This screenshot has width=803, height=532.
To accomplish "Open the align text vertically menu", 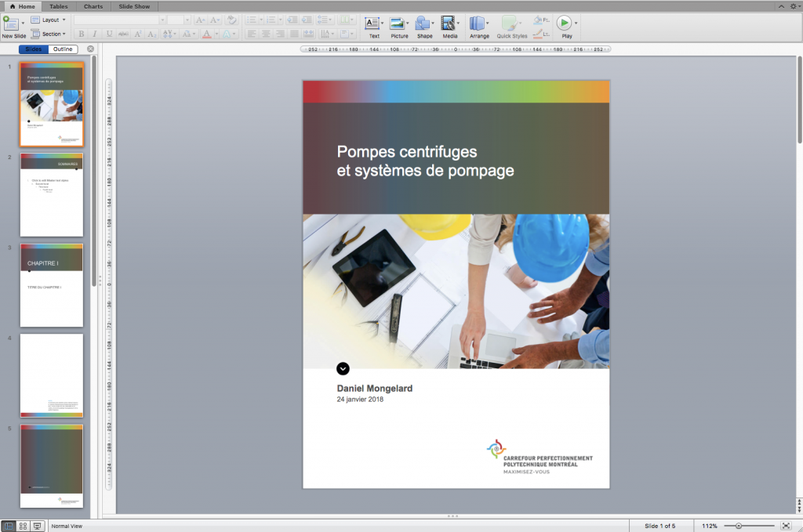I will click(347, 34).
